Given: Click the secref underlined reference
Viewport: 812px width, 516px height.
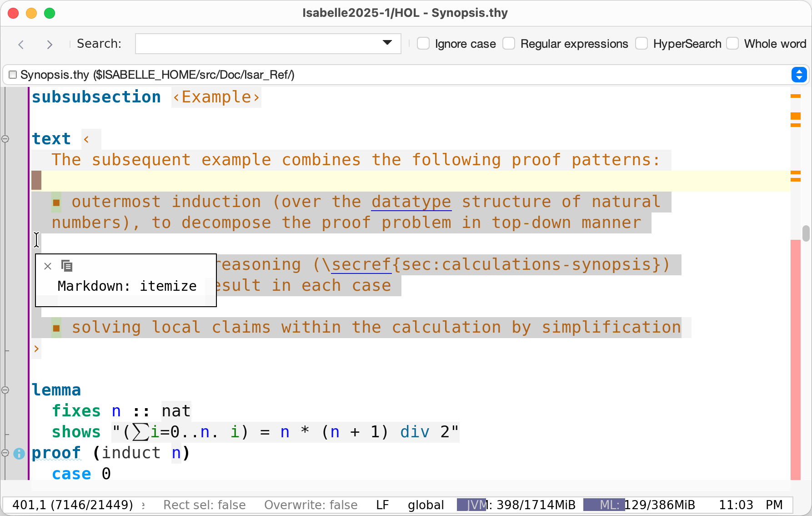Looking at the screenshot, I should click(361, 264).
